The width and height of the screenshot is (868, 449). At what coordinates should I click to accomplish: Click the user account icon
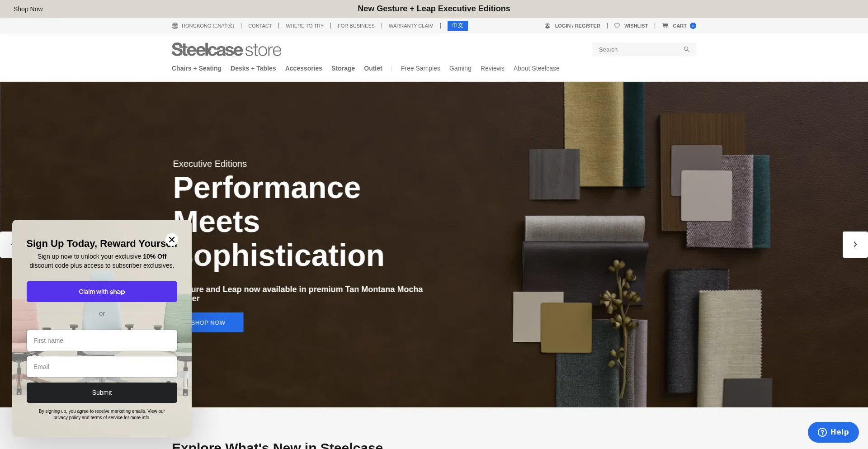547,26
